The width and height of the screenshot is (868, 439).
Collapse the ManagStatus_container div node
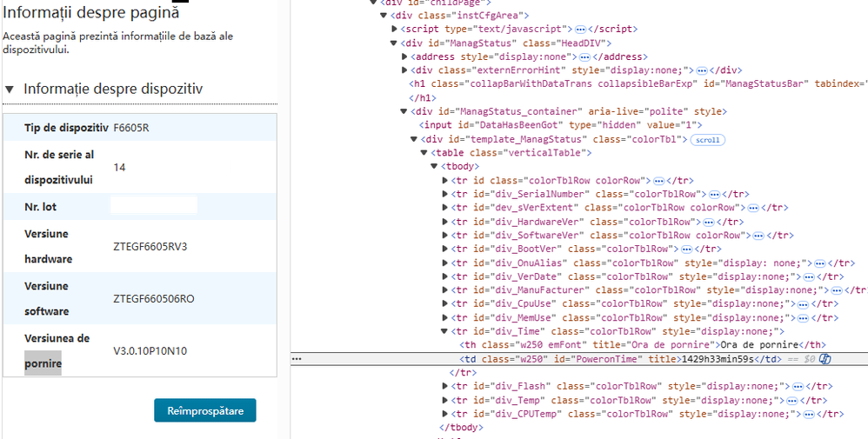[404, 112]
